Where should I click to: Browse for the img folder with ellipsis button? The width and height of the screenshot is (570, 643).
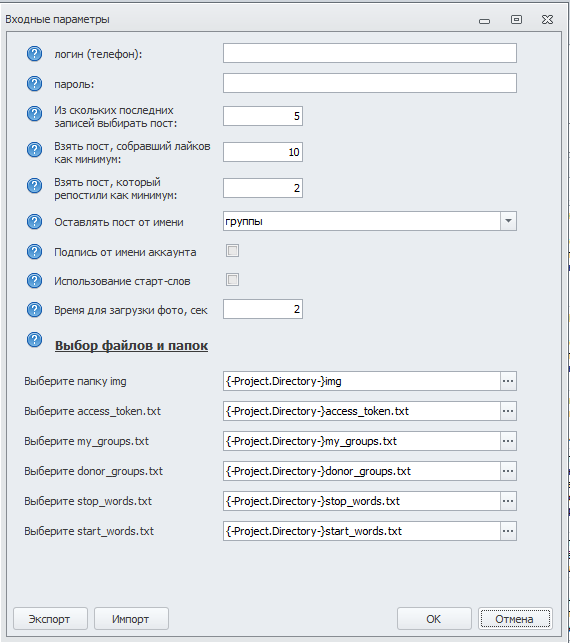pyautogui.click(x=508, y=381)
